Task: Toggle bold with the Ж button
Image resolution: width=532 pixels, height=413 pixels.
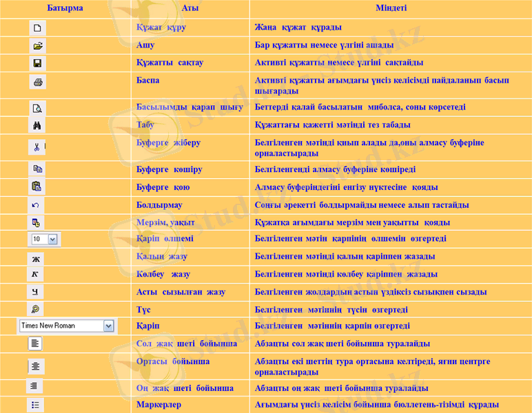Action: [35, 259]
